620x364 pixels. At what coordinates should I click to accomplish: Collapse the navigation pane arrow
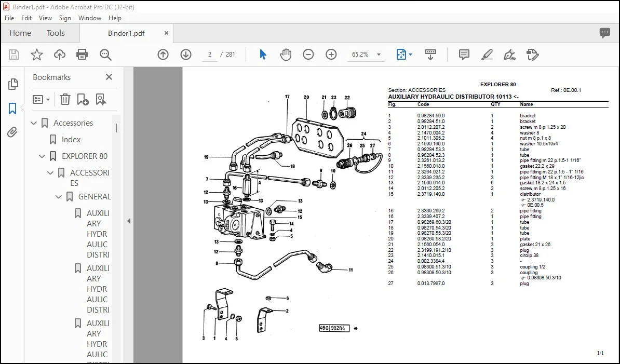click(128, 221)
